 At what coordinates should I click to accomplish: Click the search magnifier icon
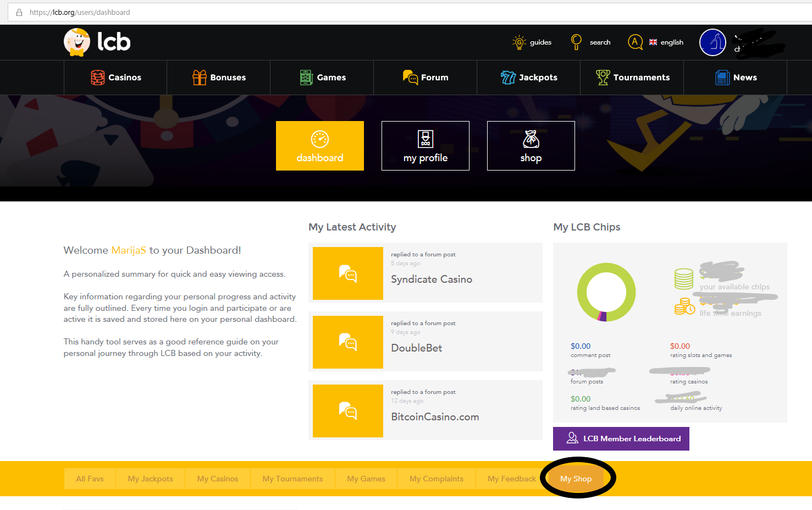point(576,42)
